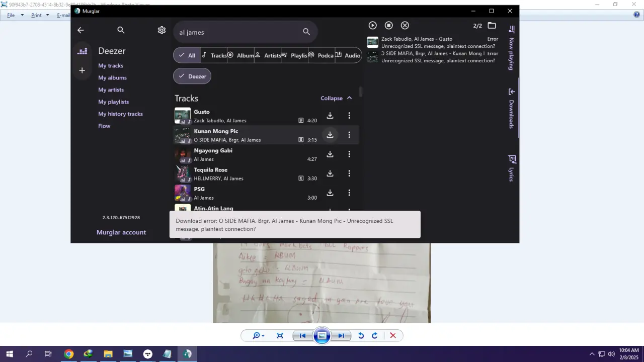This screenshot has height=362, width=644.
Task: Click the results list scrollbar
Action: [x=361, y=92]
